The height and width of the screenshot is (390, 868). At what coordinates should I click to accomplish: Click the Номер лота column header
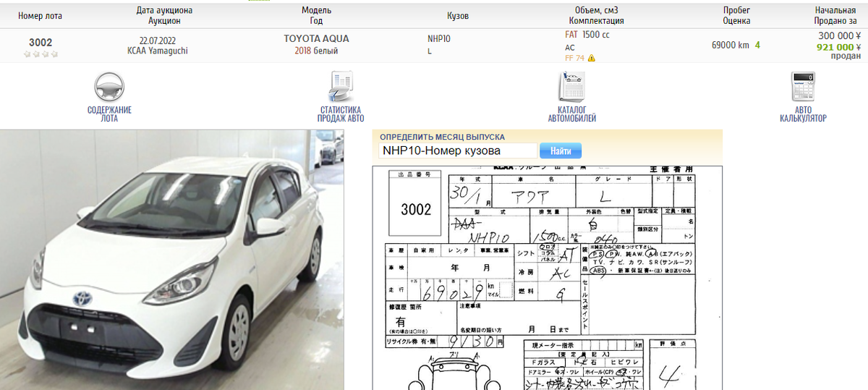[x=41, y=16]
